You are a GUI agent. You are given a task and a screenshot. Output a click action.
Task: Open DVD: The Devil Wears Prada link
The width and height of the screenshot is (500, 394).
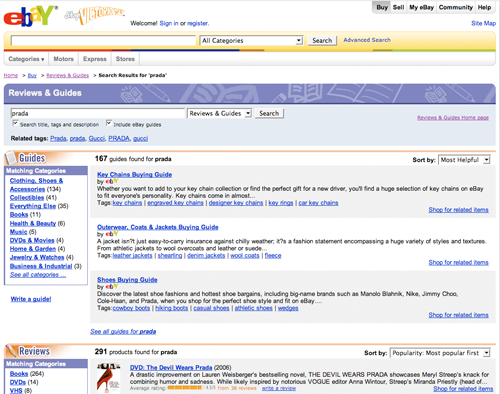[x=171, y=367]
